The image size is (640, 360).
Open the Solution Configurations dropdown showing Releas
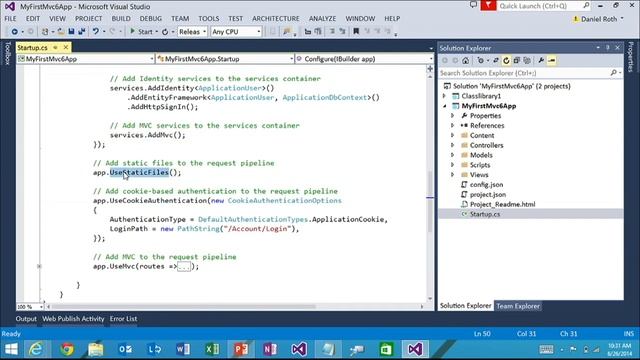click(192, 31)
